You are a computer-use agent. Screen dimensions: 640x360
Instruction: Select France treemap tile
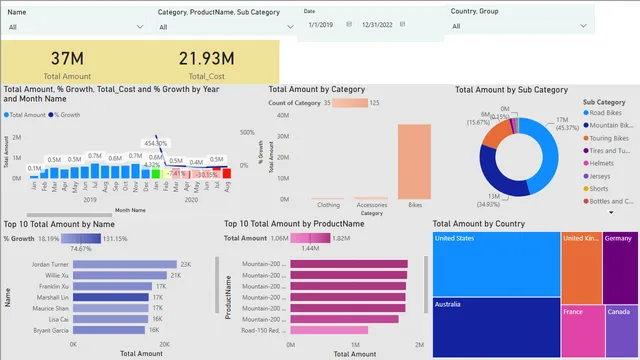583,331
